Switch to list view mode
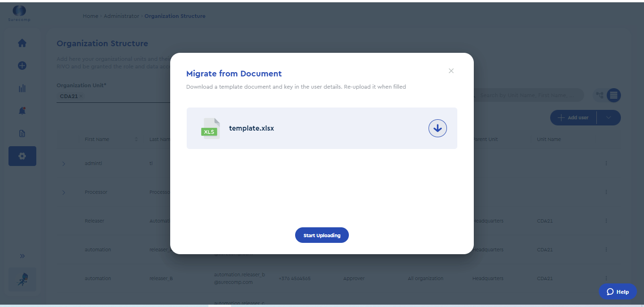Image resolution: width=644 pixels, height=307 pixels. [614, 95]
